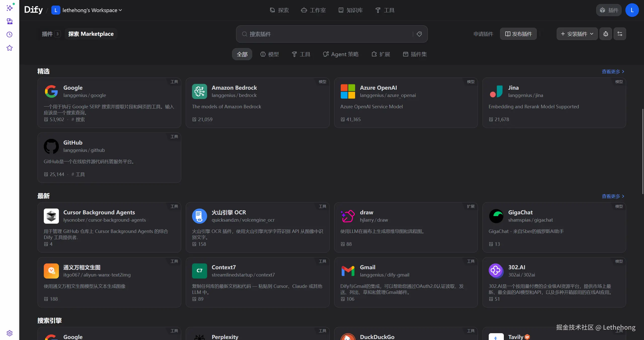Open the plugin preferences sliders icon
Screen dimensions: 644x340
[620, 34]
